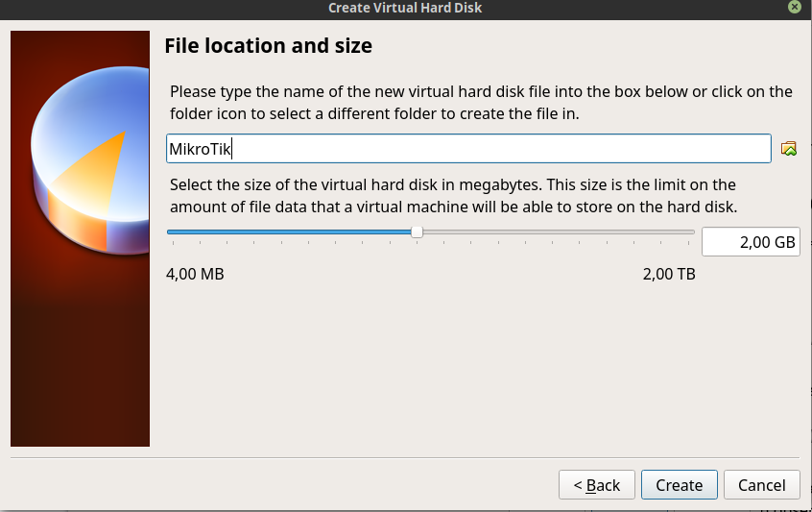Screen dimensions: 812x512
Task: Click the 2,00 TB maximum label
Action: click(x=669, y=275)
